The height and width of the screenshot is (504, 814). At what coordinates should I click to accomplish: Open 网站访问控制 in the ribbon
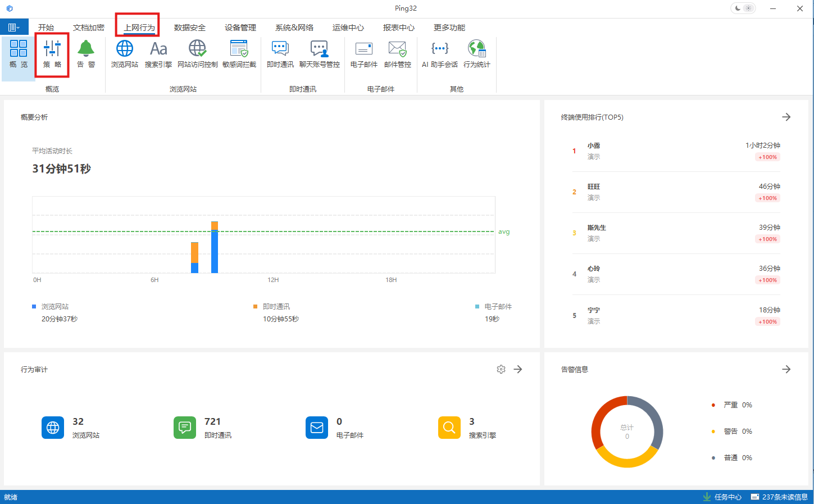point(197,54)
